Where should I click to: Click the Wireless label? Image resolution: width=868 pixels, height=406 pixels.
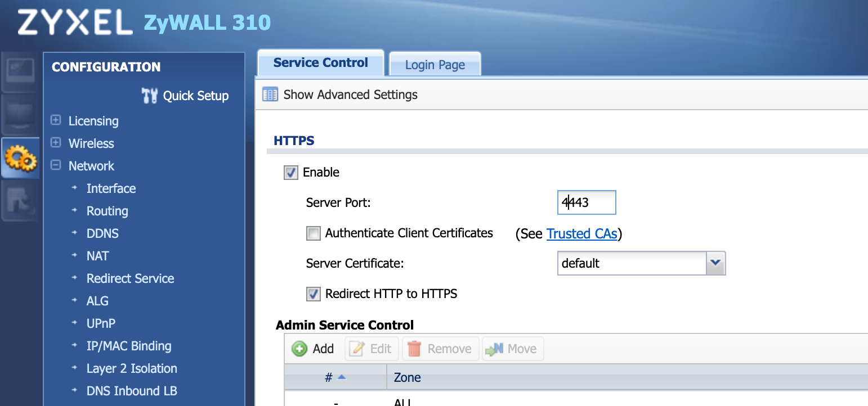(x=91, y=143)
